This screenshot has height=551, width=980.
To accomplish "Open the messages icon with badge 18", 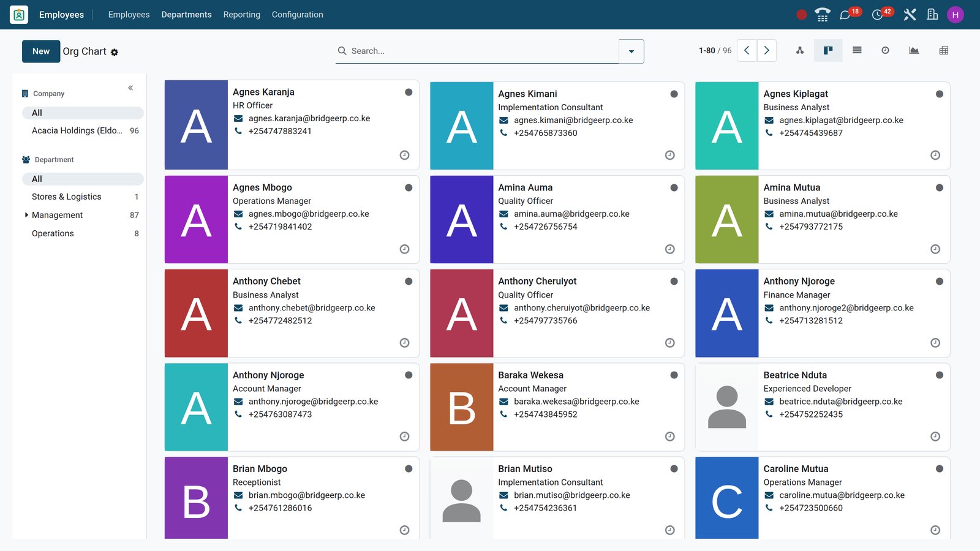I will [x=845, y=15].
